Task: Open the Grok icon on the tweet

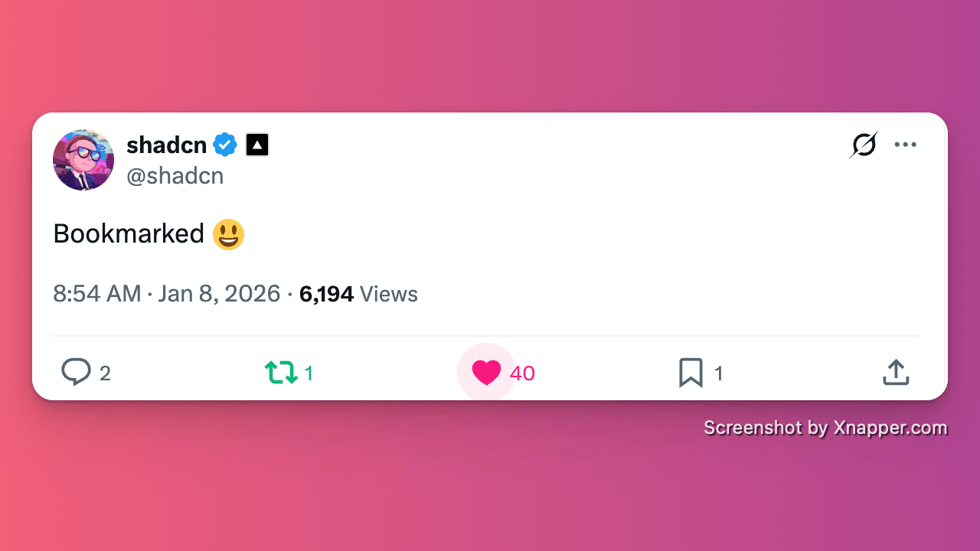Action: tap(864, 145)
